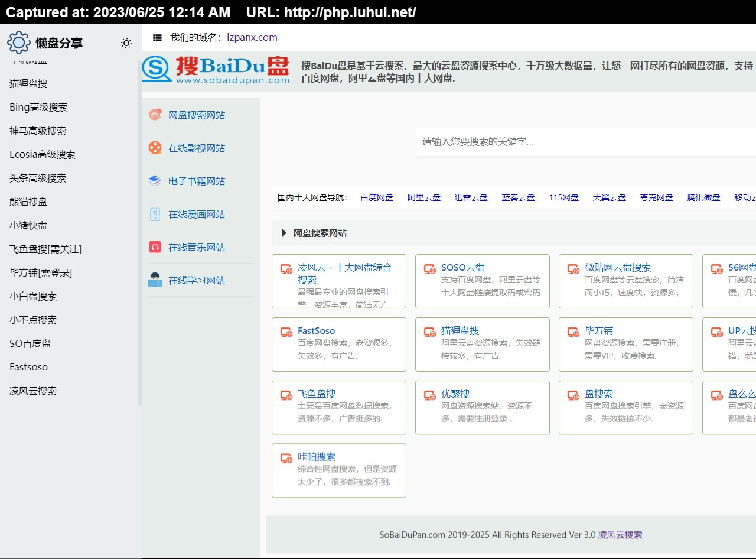Open the 凌风云 - 十大网盘综合搜索 card title

click(x=344, y=274)
